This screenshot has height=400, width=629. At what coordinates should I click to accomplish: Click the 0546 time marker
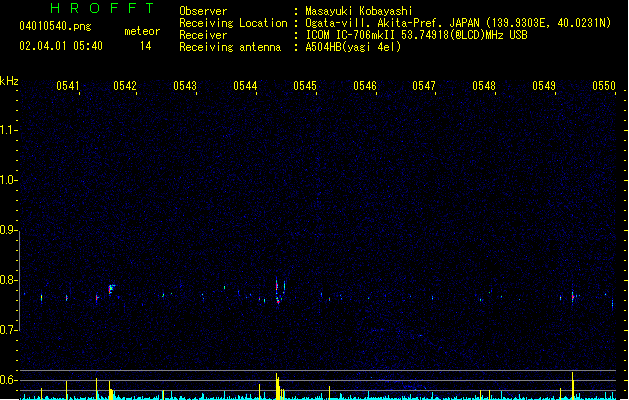[365, 86]
